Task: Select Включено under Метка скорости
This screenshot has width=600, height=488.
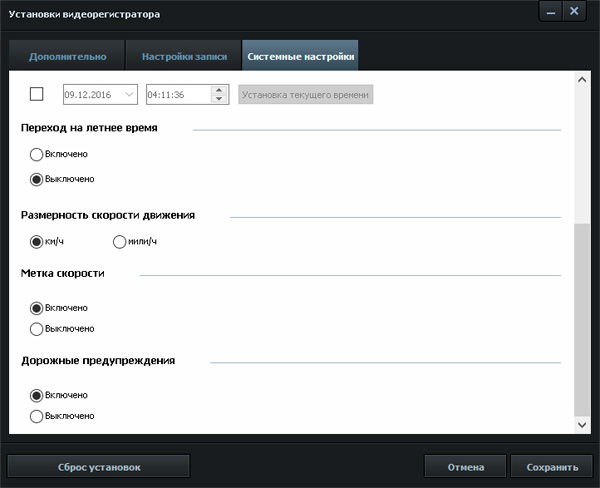Action: coord(37,308)
